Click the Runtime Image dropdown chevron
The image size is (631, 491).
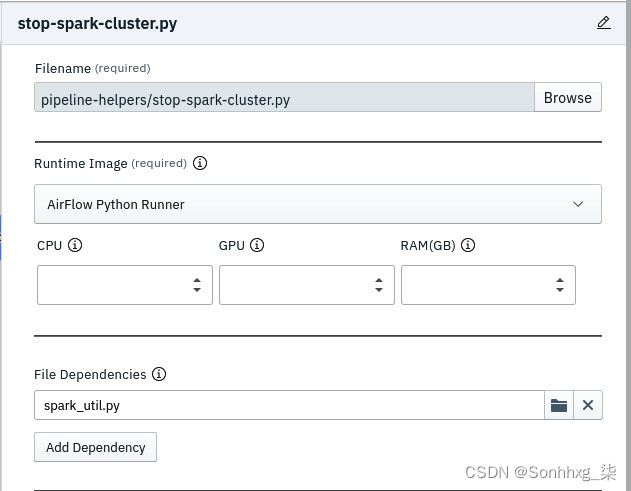(578, 204)
